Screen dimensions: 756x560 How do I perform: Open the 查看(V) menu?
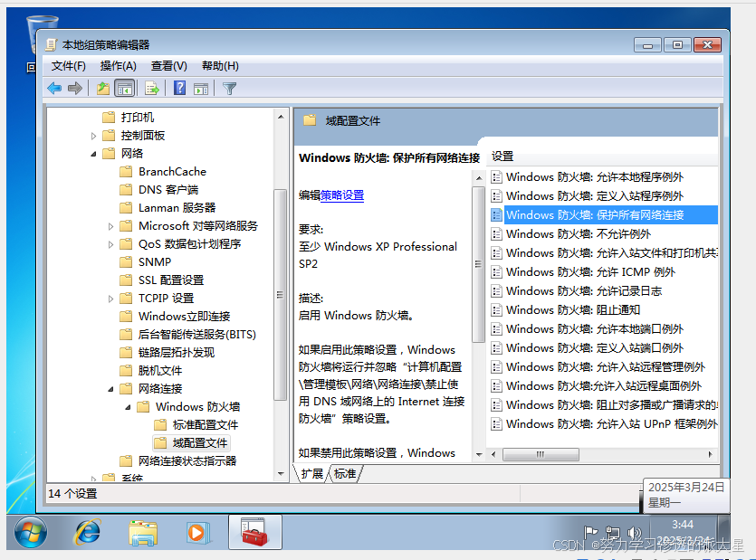168,66
